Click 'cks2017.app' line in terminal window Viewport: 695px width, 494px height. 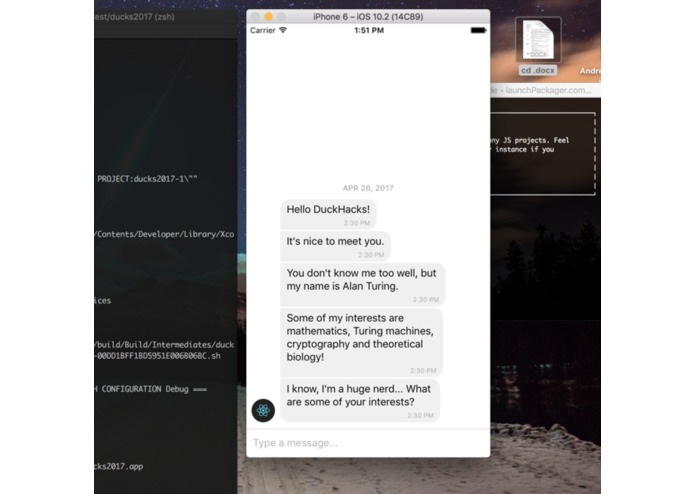click(x=119, y=466)
